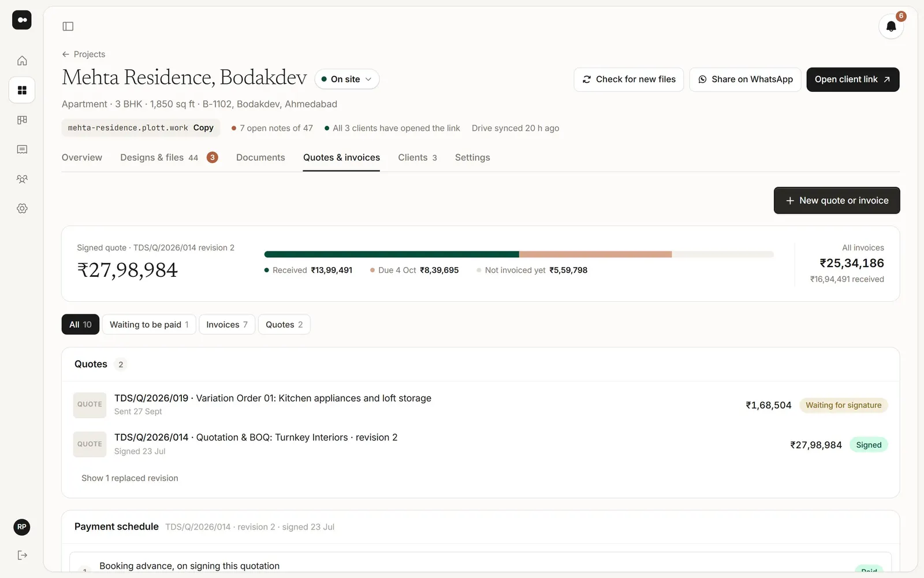
Task: Switch to the Overview tab
Action: coord(82,157)
